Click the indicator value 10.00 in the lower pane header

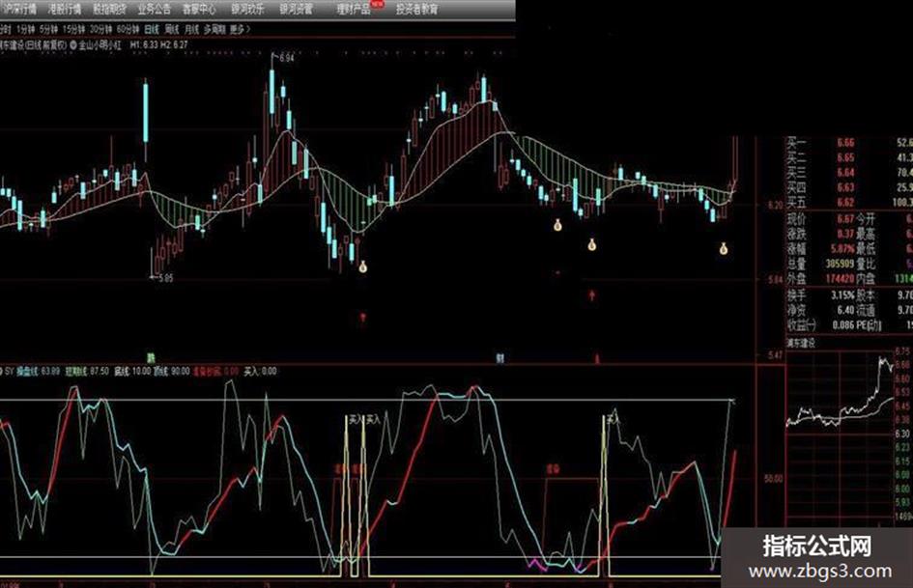pyautogui.click(x=141, y=372)
